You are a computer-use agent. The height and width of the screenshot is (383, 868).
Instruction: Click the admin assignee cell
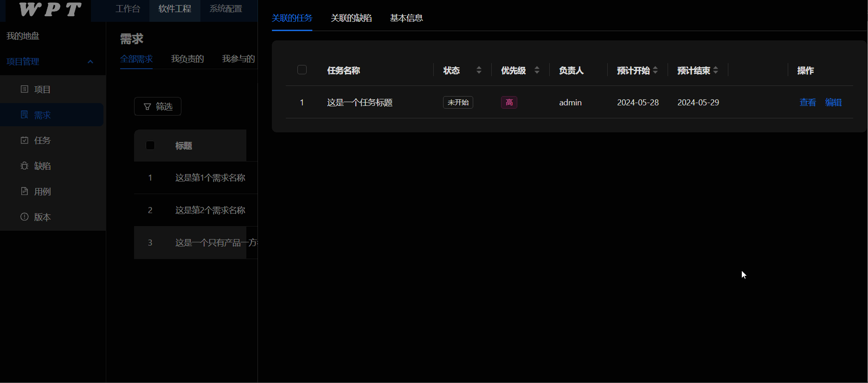click(570, 103)
